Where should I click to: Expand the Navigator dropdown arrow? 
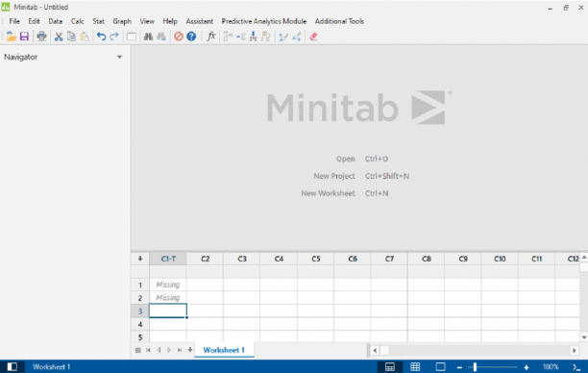120,57
